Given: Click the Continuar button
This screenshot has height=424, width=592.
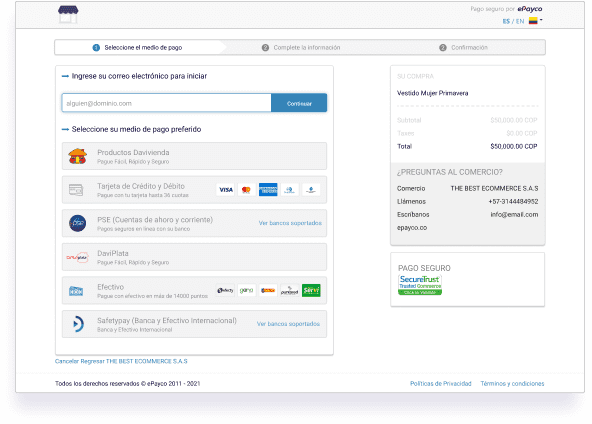Looking at the screenshot, I should pos(299,103).
